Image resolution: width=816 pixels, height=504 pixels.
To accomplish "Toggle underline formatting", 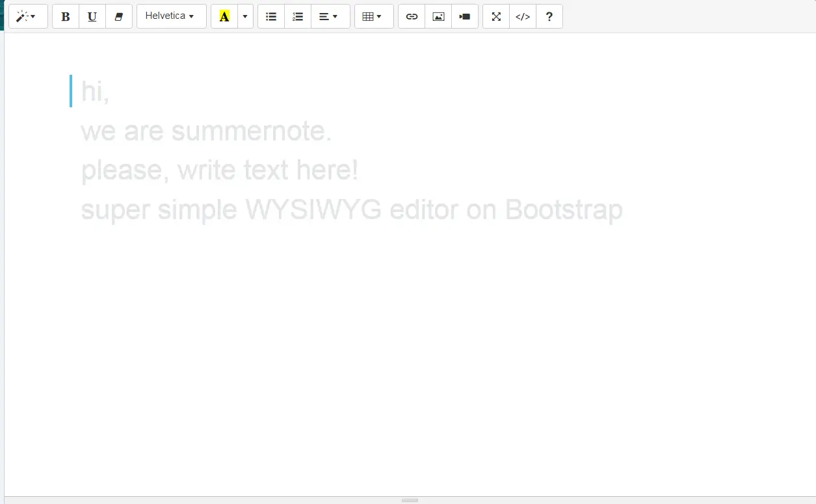I will [92, 17].
